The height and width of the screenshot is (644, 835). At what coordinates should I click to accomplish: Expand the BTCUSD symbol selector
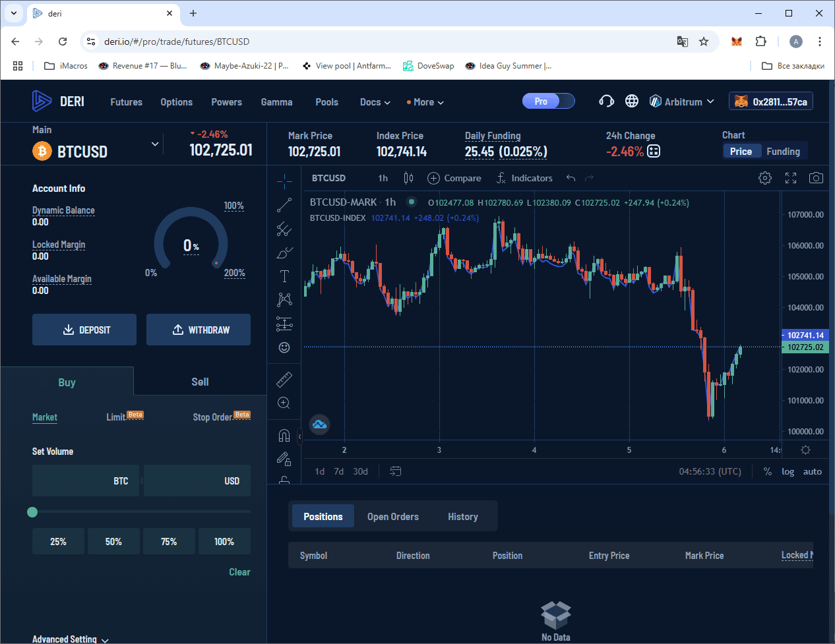155,144
